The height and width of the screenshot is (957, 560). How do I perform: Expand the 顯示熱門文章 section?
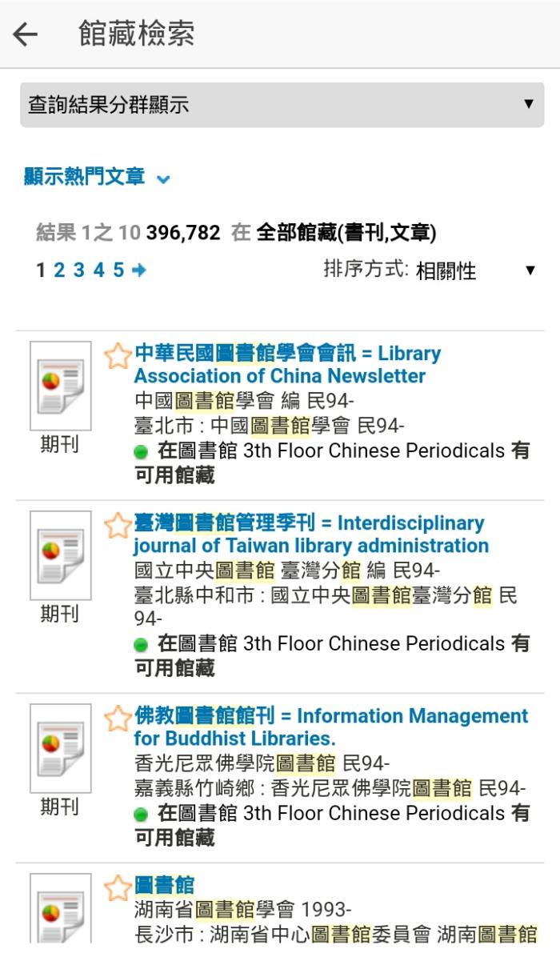(96, 177)
